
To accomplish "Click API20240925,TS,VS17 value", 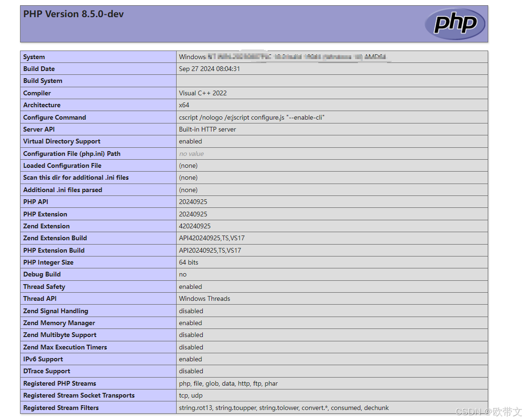I will (x=210, y=250).
